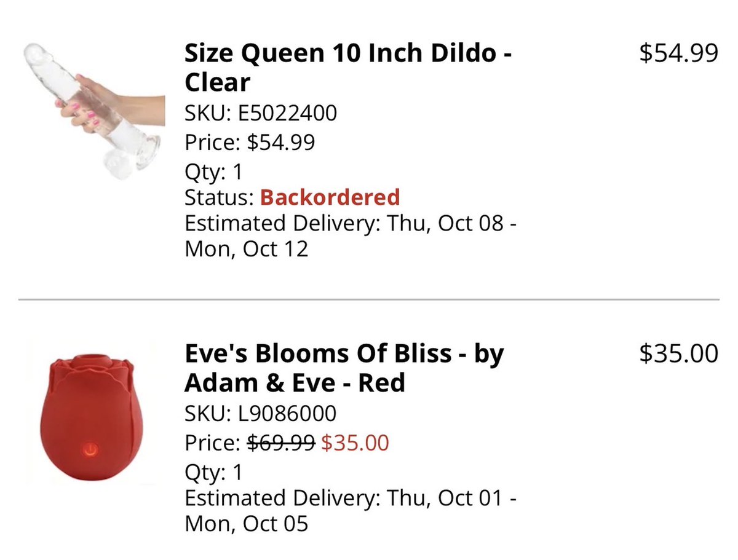Open the Size Queen 10 Inch product title
This screenshot has height=560, width=738.
(348, 68)
